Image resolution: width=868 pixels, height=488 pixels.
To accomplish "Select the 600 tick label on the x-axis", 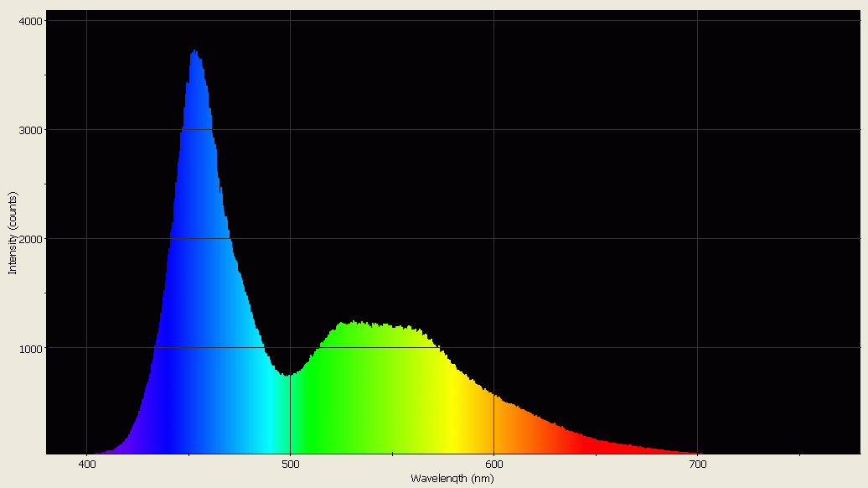I will pyautogui.click(x=495, y=462).
